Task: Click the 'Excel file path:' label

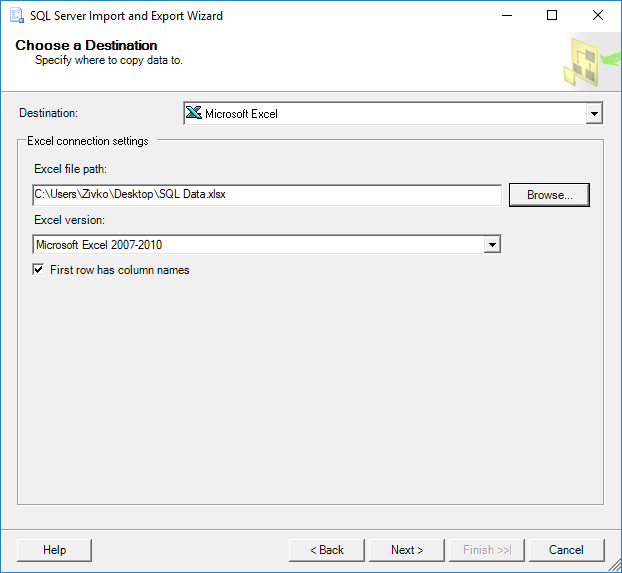Action: 71,169
